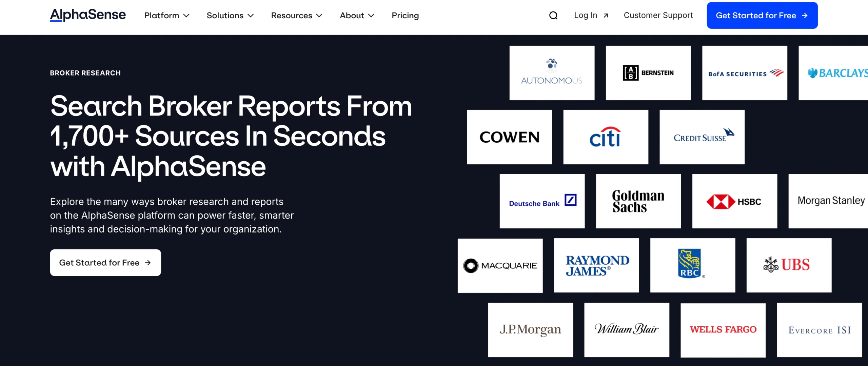Click white Get Started for Free button
Viewport: 868px width, 366px height.
click(105, 263)
